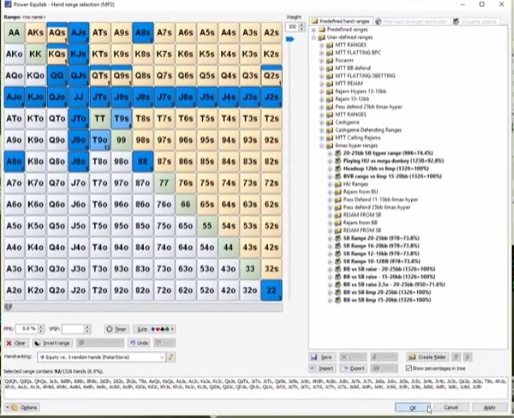Toggle Show percentages in tree checkbox
This screenshot has height=418, width=514.
click(x=409, y=368)
